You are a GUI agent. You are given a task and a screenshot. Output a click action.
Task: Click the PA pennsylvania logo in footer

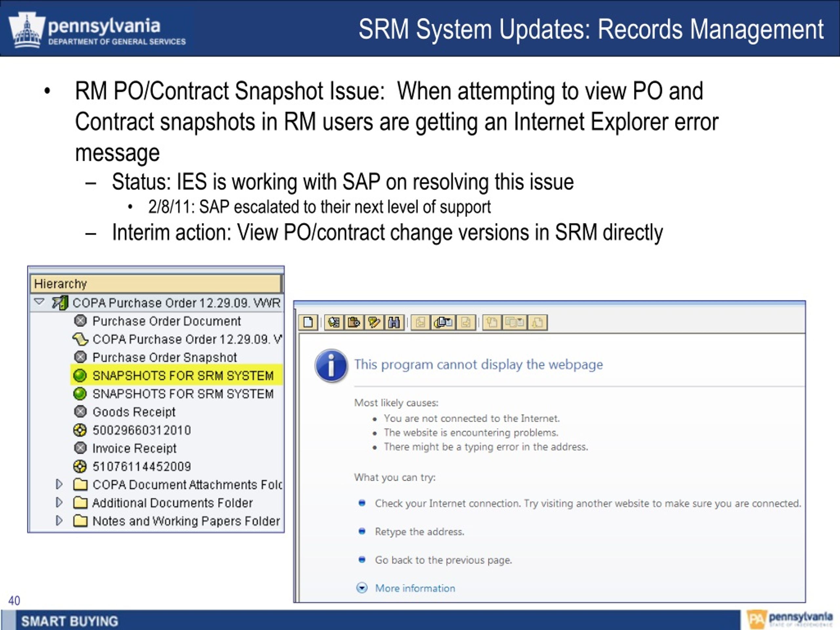[x=789, y=619]
